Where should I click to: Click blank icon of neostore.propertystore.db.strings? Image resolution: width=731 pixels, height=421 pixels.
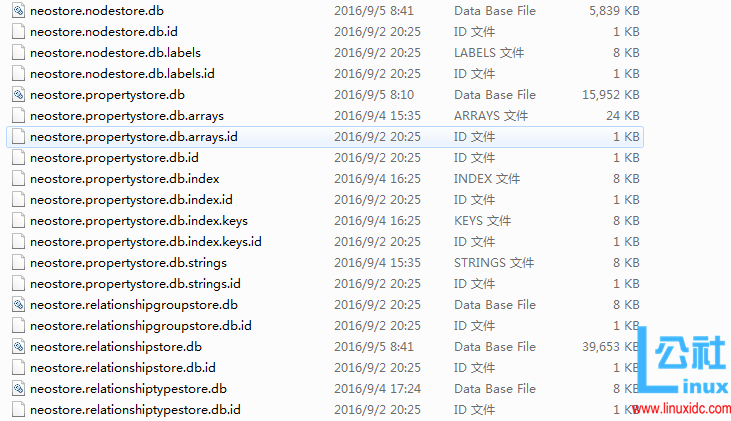click(18, 262)
